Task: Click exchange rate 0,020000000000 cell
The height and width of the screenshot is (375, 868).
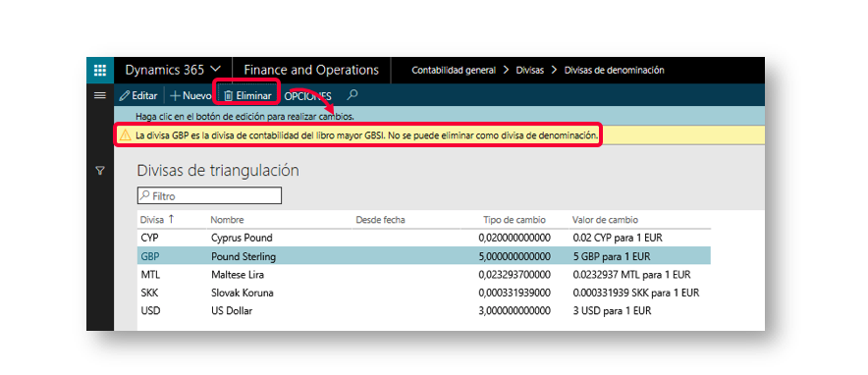Action: click(515, 238)
